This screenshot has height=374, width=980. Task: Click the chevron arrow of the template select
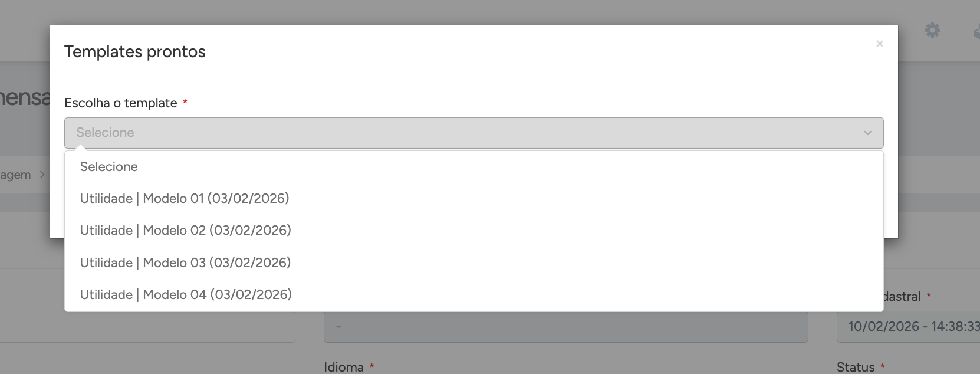pos(867,133)
